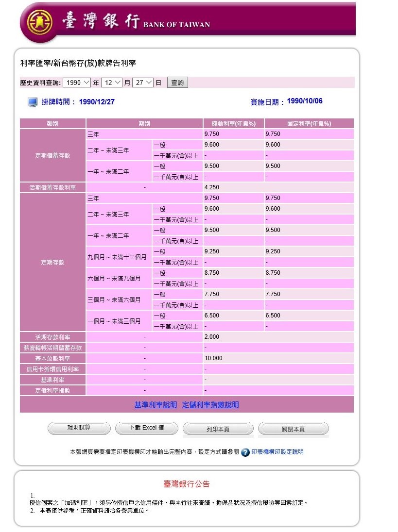Image resolution: width=398 pixels, height=532 pixels.
Task: Click the 2.000 demand deposit rate value
Action: click(212, 337)
